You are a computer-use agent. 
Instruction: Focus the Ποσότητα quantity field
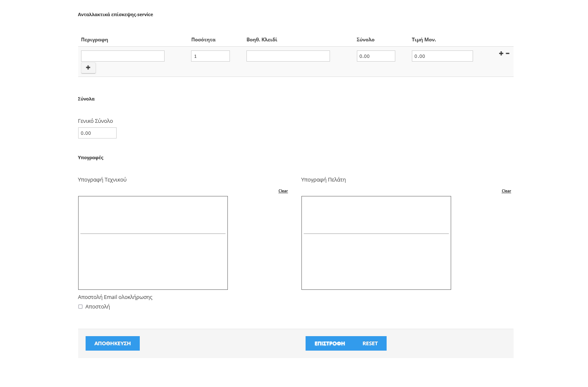point(210,56)
